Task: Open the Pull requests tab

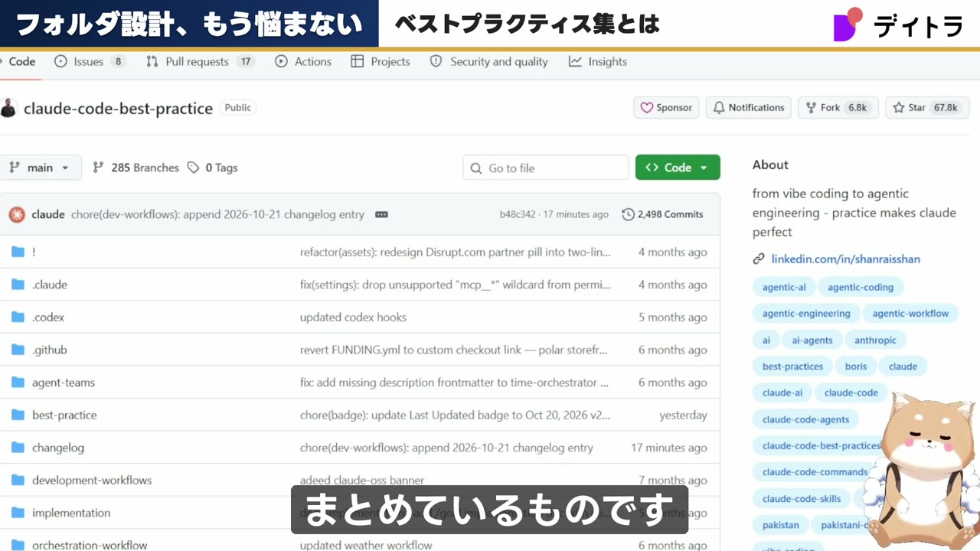Action: point(201,61)
